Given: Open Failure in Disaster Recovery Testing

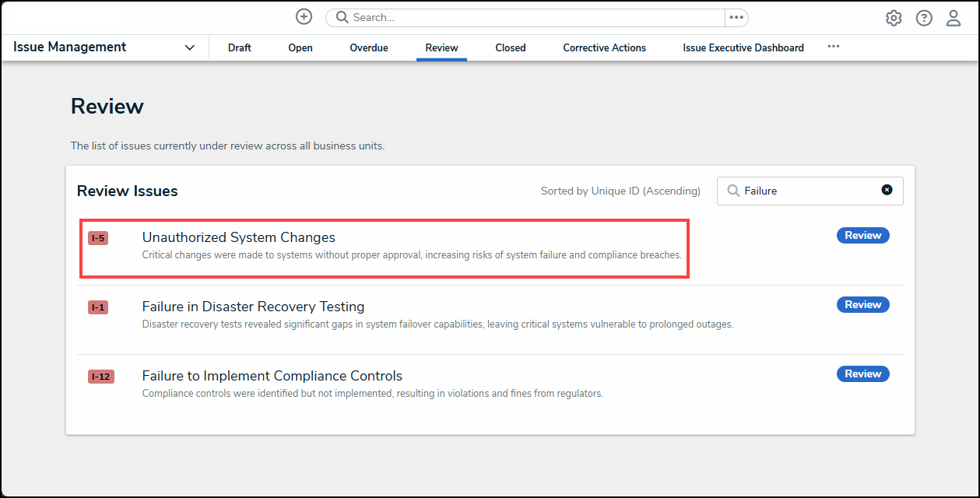Looking at the screenshot, I should tap(253, 307).
